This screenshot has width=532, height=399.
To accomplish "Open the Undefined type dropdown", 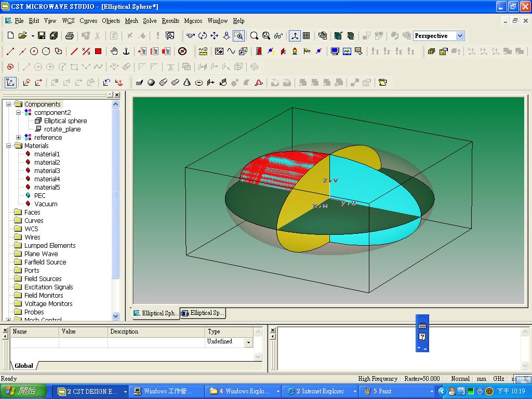I will 249,342.
